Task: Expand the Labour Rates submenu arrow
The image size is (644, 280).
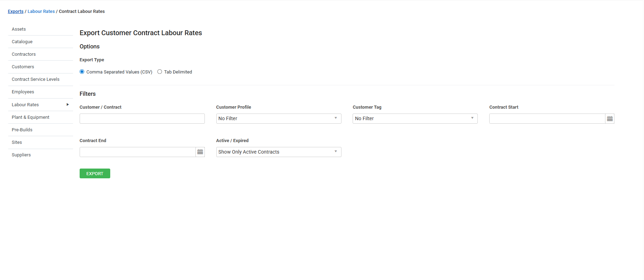Action: pos(67,105)
